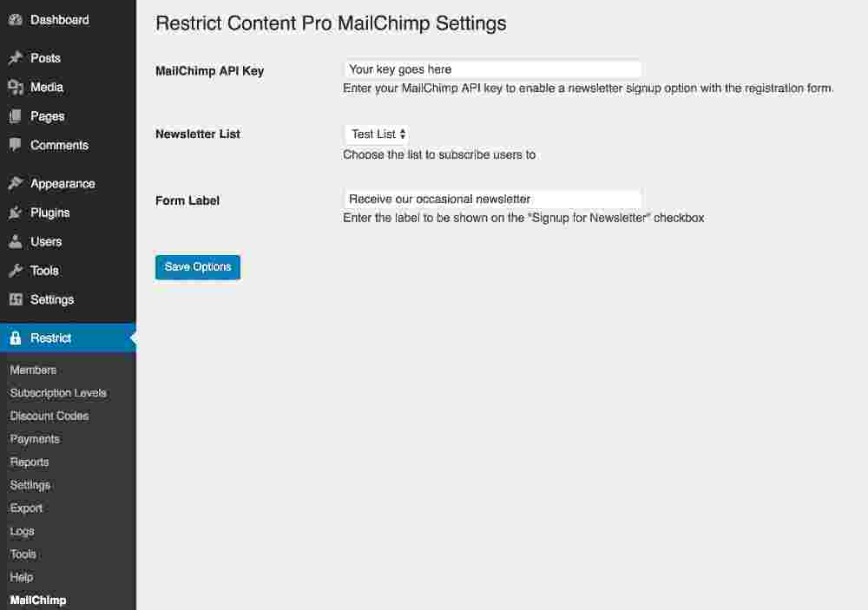Click the Posts pushpin icon
This screenshot has height=610, width=868.
(16, 58)
